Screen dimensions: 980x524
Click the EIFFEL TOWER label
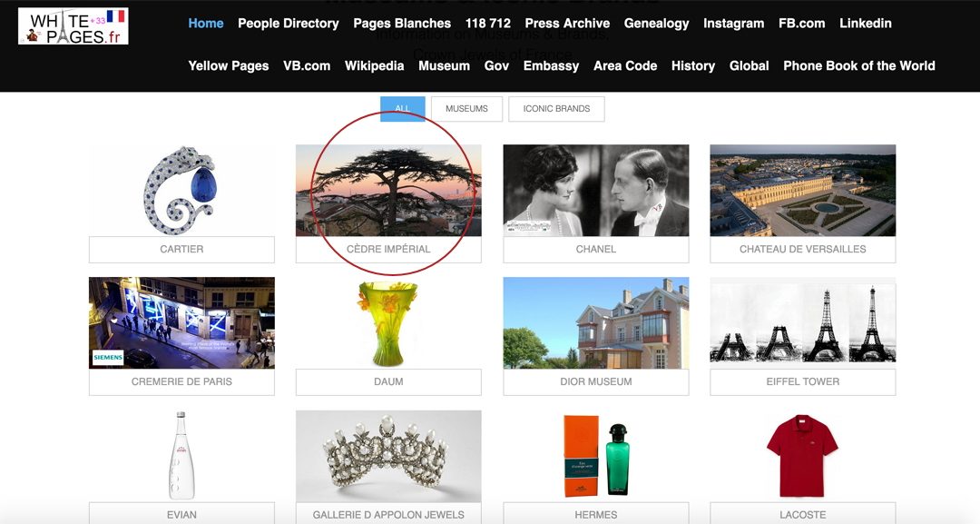pyautogui.click(x=803, y=382)
